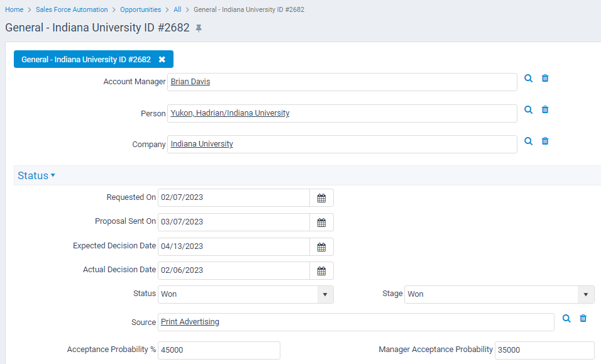Image resolution: width=601 pixels, height=364 pixels.
Task: Select the General - Indiana University ID #2682 tab
Action: click(86, 59)
